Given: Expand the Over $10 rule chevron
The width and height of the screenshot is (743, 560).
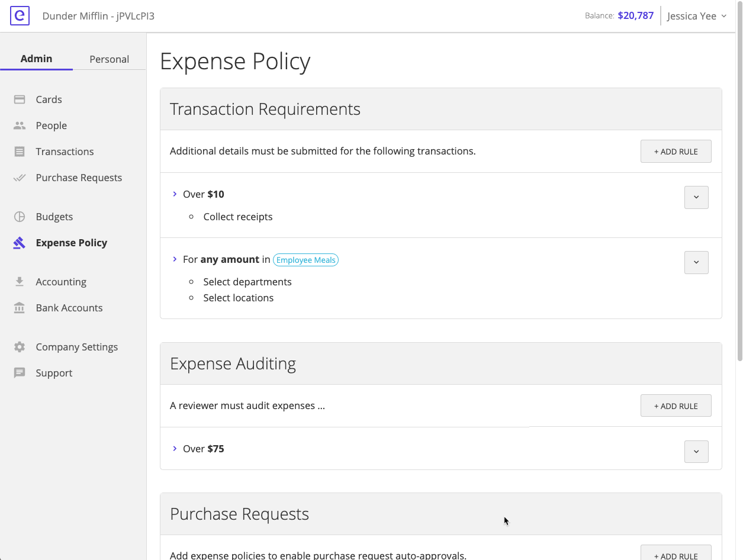Looking at the screenshot, I should coord(175,194).
